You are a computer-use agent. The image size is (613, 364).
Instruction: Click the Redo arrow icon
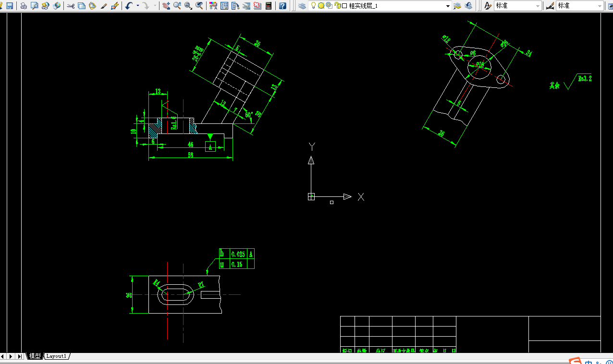[146, 6]
